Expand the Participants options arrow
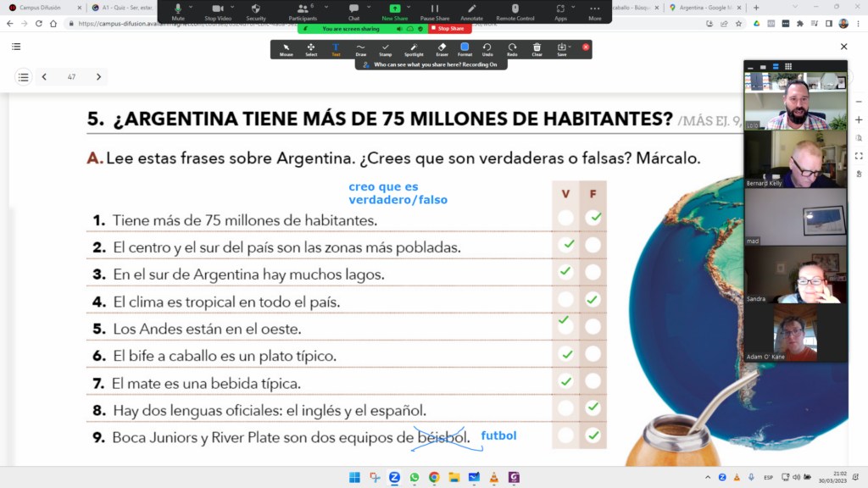 326,7
